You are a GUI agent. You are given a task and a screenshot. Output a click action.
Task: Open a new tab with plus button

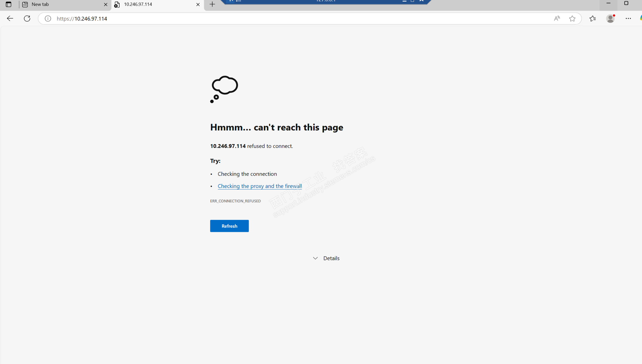pos(212,4)
